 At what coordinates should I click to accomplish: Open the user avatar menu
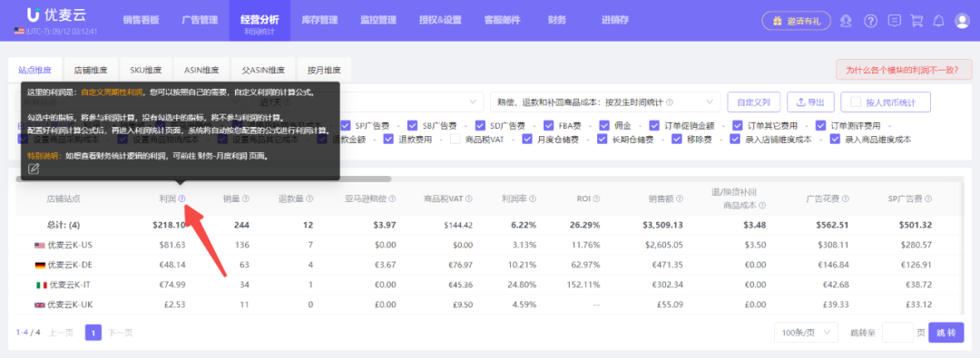point(962,21)
